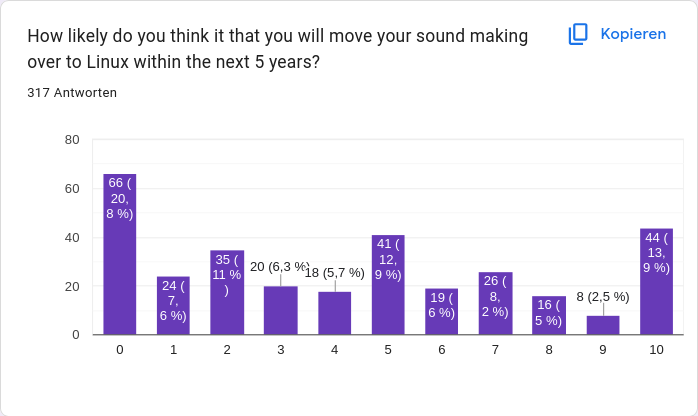Click the x-axis label 10
Viewport: 698px width, 416px height.
point(656,350)
